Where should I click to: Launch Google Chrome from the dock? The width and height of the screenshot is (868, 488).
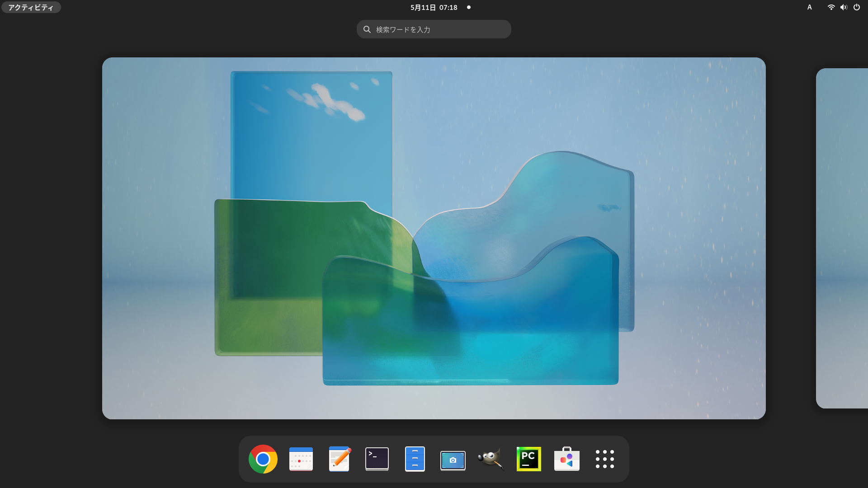(263, 459)
